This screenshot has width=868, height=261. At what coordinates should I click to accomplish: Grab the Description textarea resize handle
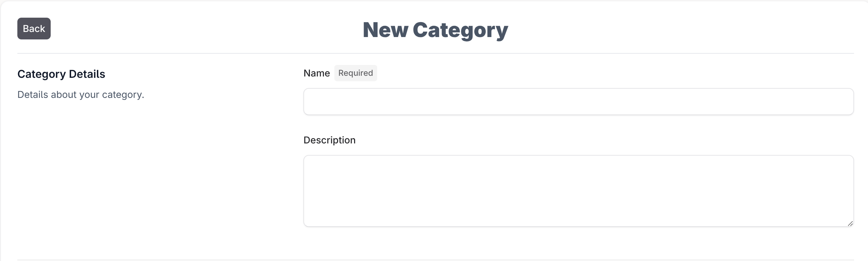click(850, 223)
